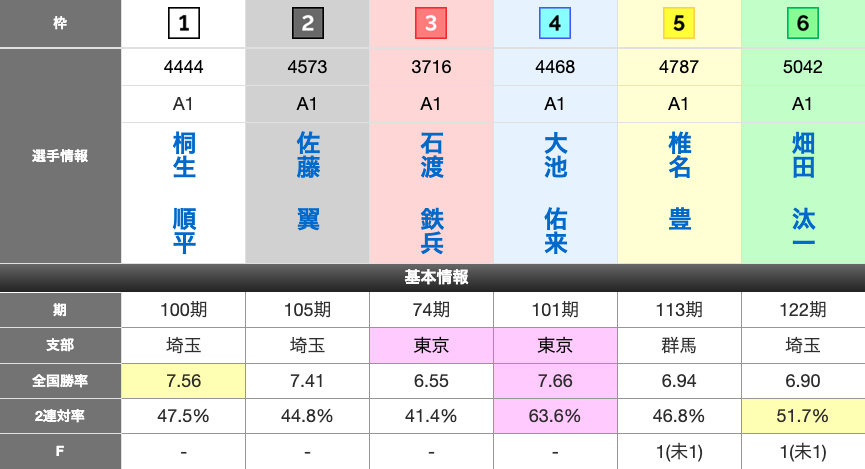The width and height of the screenshot is (865, 469).
Task: Click the highlighted 51.7% two-race rate cell
Action: [x=803, y=415]
